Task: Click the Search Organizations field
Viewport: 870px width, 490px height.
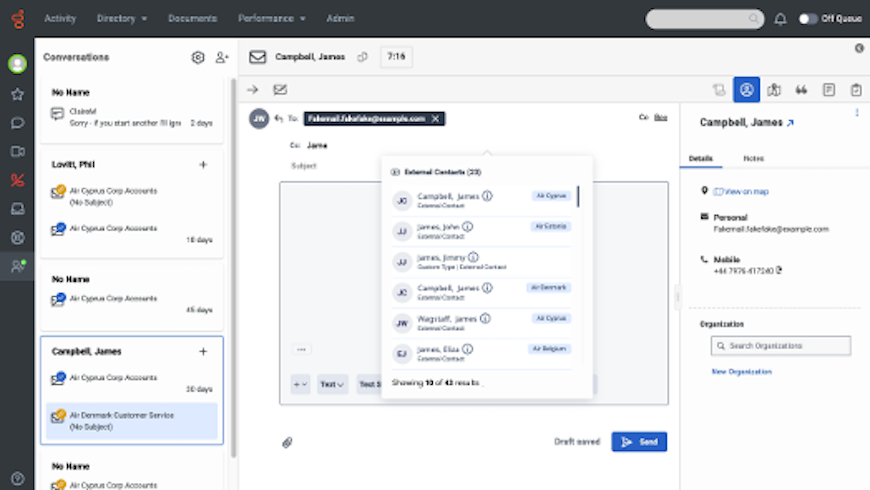Action: pyautogui.click(x=781, y=346)
